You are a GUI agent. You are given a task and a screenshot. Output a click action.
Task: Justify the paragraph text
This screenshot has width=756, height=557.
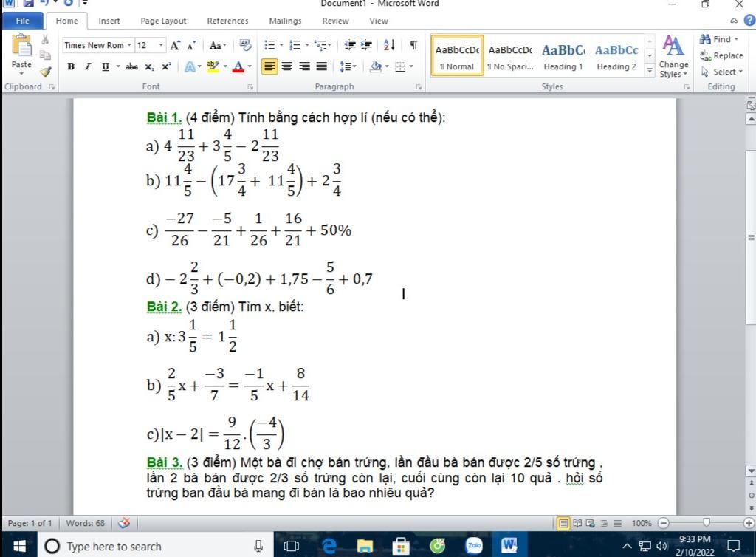pyautogui.click(x=322, y=66)
